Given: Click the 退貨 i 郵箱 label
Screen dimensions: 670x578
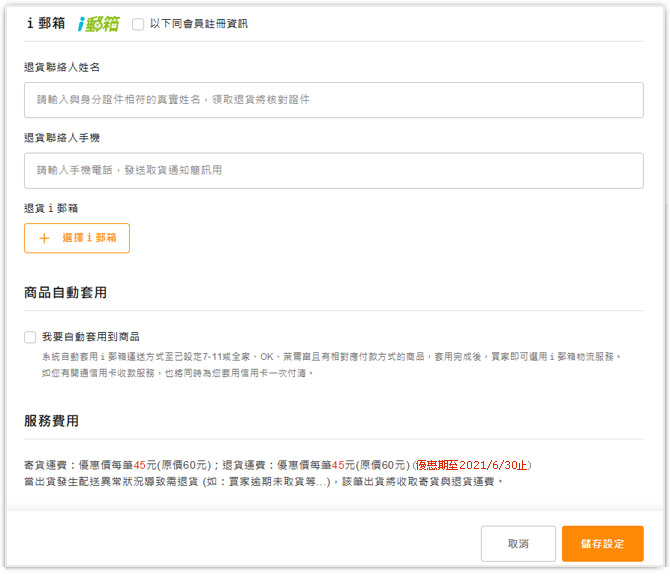Looking at the screenshot, I should (x=51, y=208).
